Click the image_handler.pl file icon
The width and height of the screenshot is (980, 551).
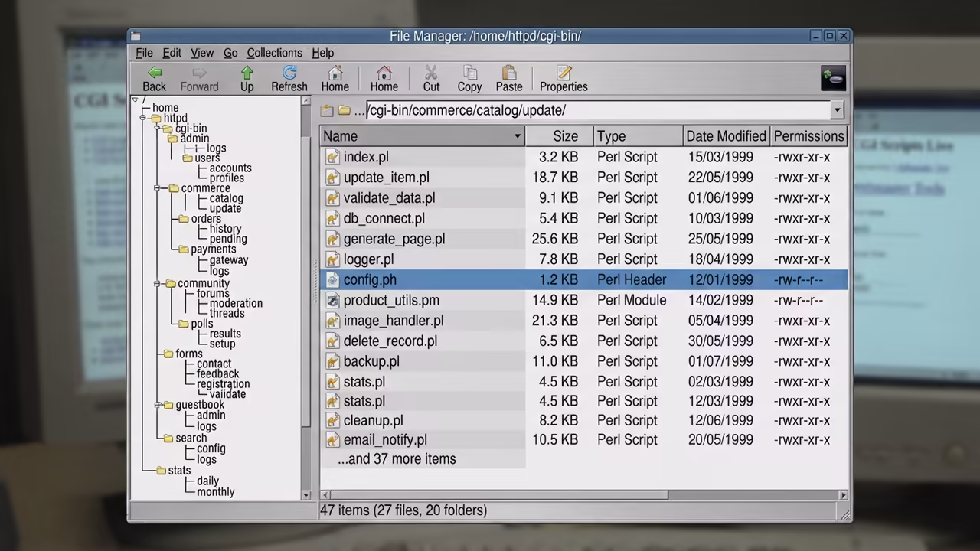332,321
